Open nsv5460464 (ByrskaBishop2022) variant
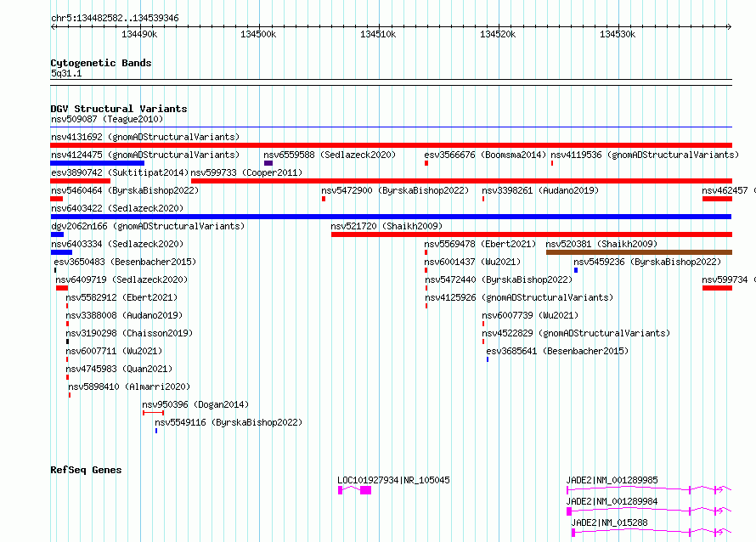This screenshot has height=542, width=756. coord(125,190)
